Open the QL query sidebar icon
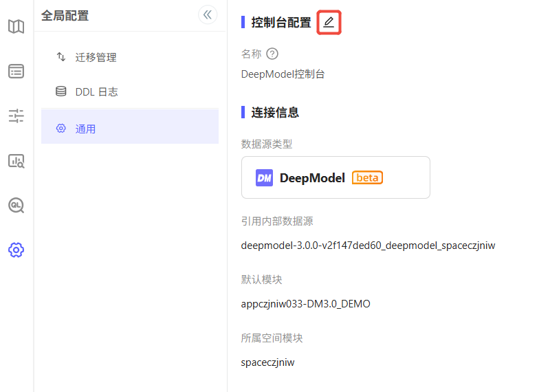This screenshot has width=550, height=392. 16,206
